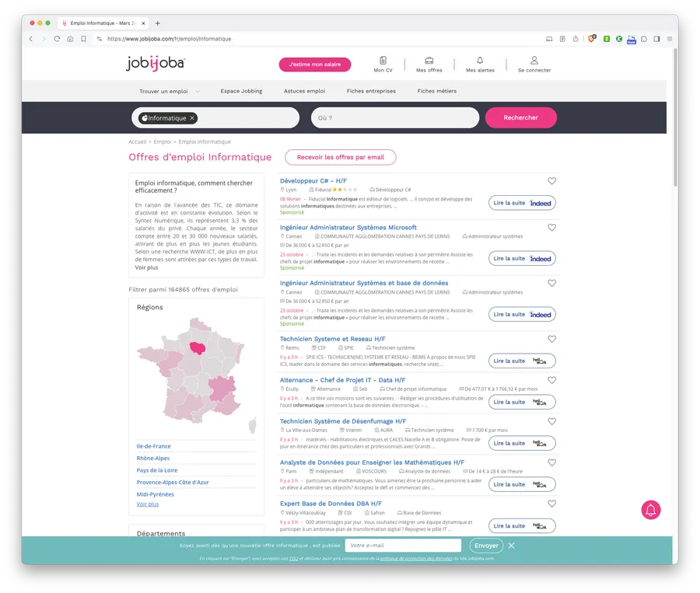Filter by Midi-Pyrénées link

pos(155,494)
